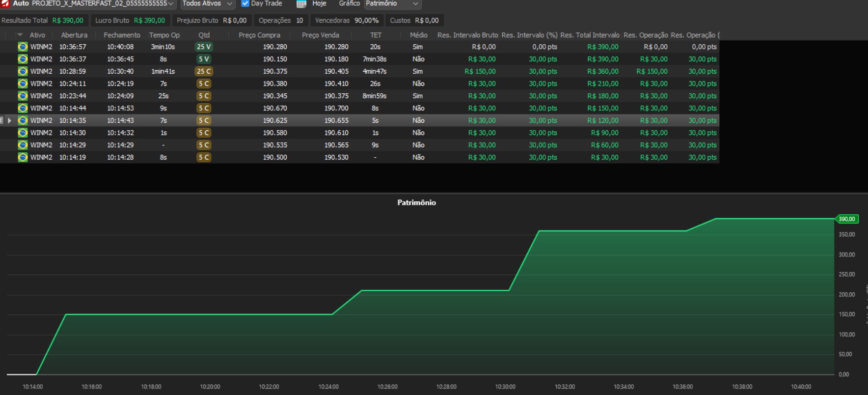This screenshot has width=868, height=395.
Task: Sort by Res. Total Intervalo column header
Action: coord(590,35)
